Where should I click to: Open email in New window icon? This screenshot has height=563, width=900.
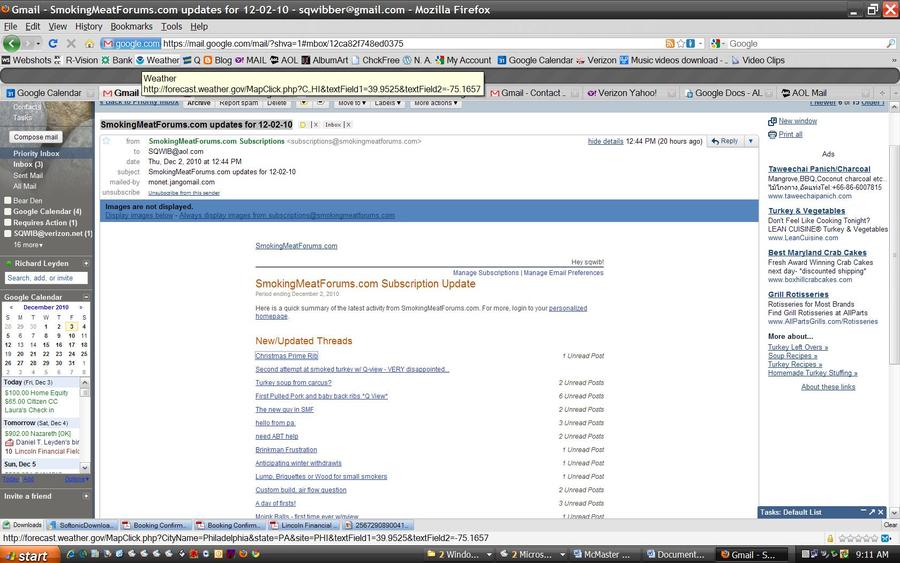771,121
